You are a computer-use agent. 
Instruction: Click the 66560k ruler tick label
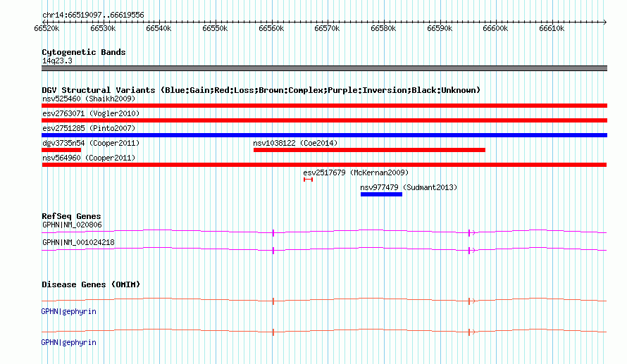[x=271, y=28]
